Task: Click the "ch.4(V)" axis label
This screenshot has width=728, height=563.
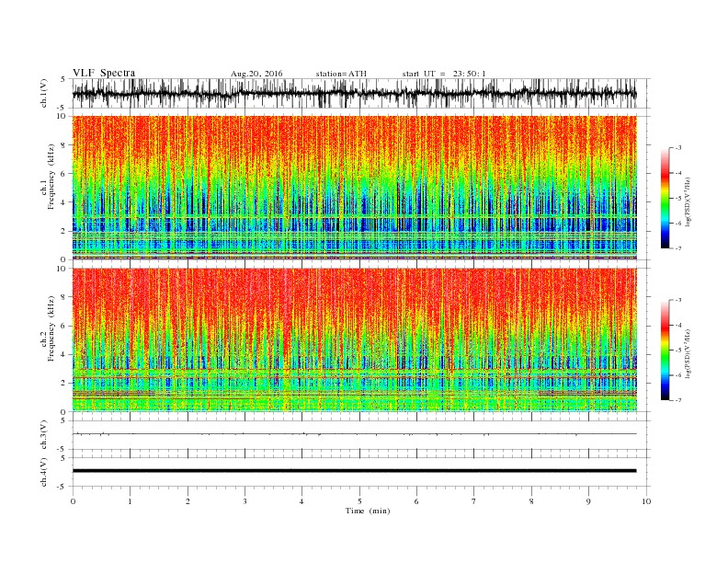Action: 44,472
